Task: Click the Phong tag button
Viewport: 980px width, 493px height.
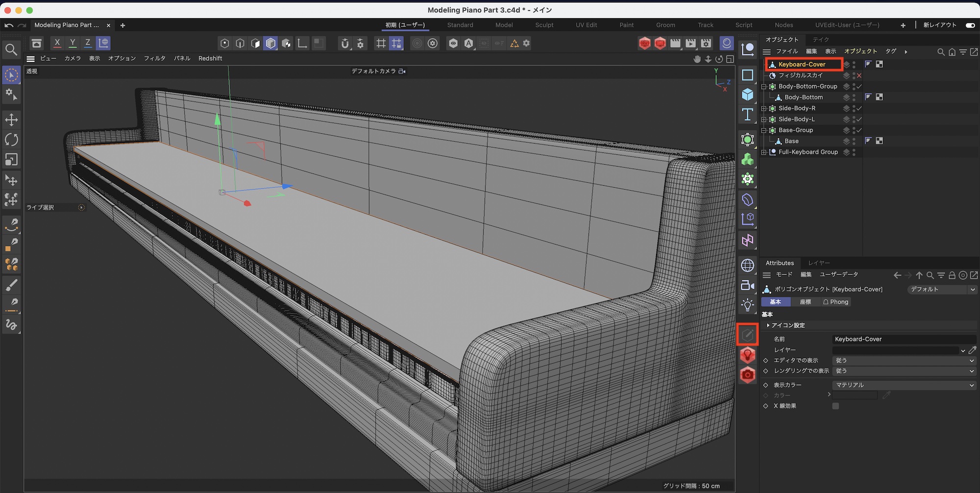Action: point(835,302)
